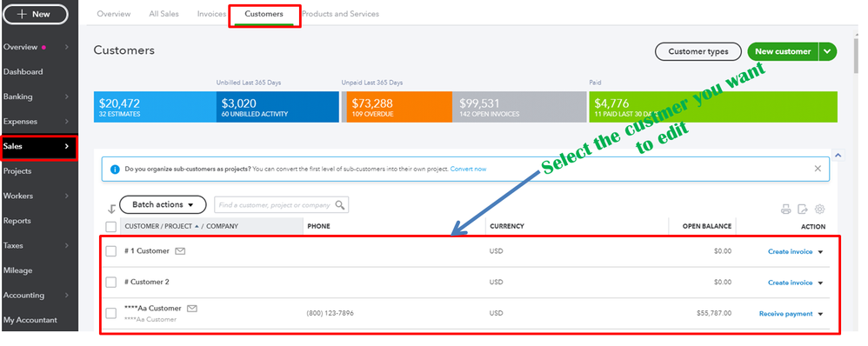868x346 pixels.
Task: Switch to the Overview tab
Action: pyautogui.click(x=113, y=14)
